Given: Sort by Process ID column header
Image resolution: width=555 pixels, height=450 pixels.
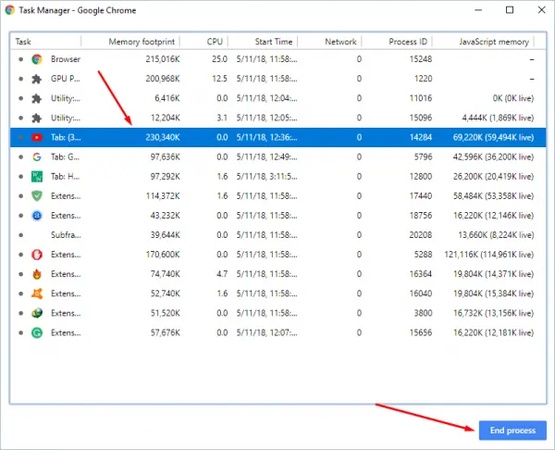Looking at the screenshot, I should pos(408,42).
